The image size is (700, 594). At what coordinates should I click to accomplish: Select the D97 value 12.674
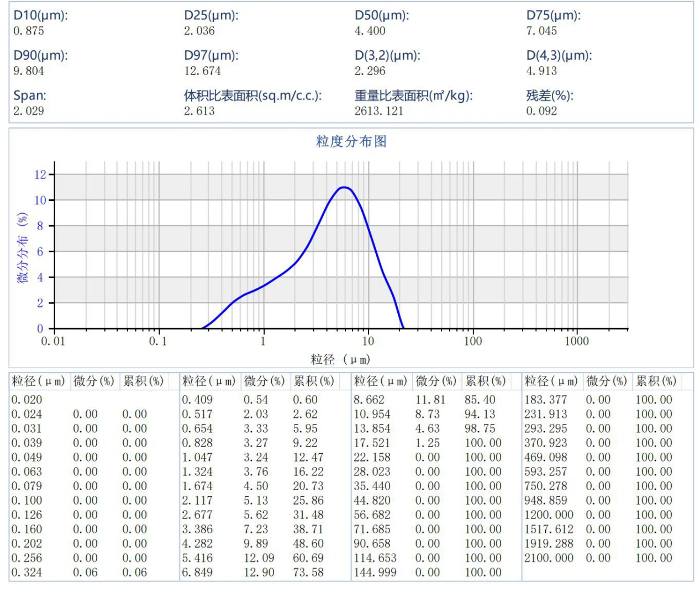202,71
